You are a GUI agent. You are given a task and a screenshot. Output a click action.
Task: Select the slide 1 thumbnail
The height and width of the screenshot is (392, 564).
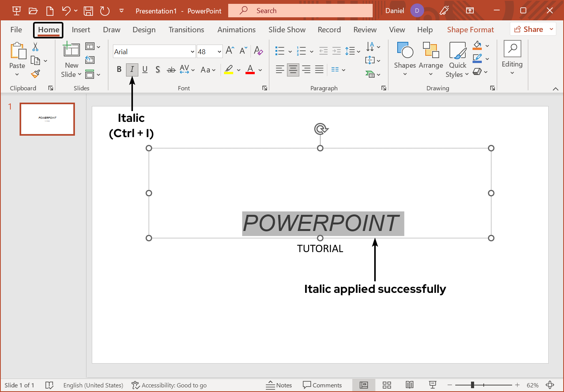[47, 119]
